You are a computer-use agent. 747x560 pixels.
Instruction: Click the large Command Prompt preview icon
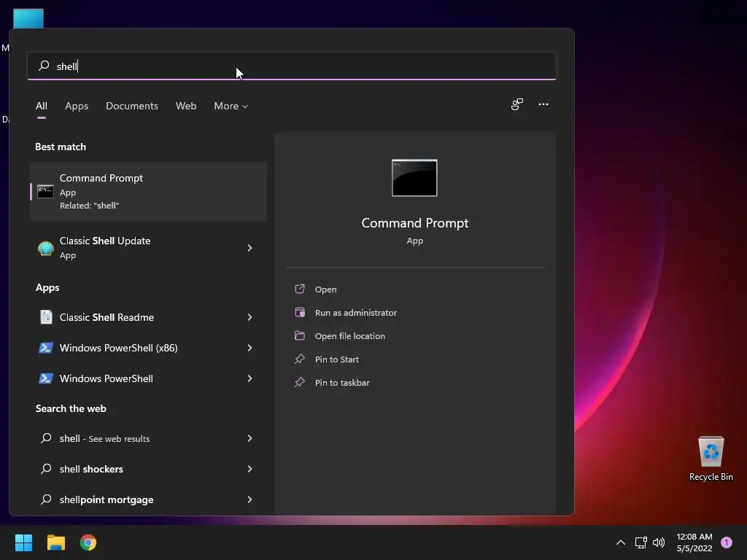(x=414, y=178)
